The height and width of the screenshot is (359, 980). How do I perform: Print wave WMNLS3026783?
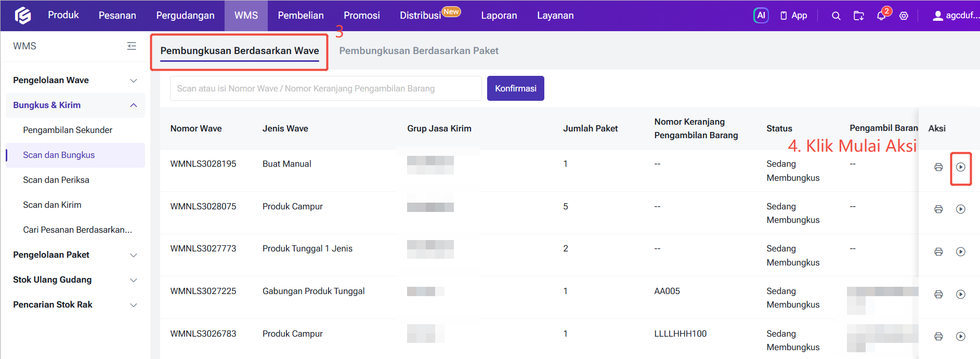click(938, 337)
